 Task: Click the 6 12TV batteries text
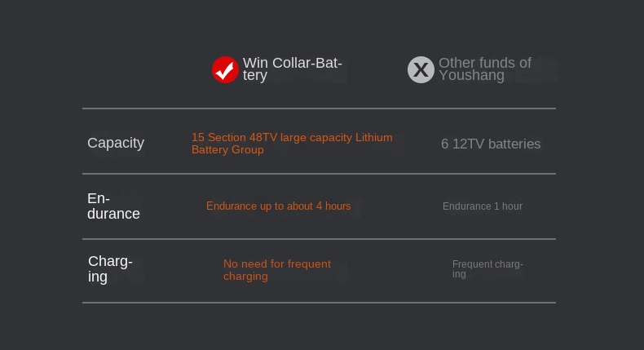[x=491, y=144]
